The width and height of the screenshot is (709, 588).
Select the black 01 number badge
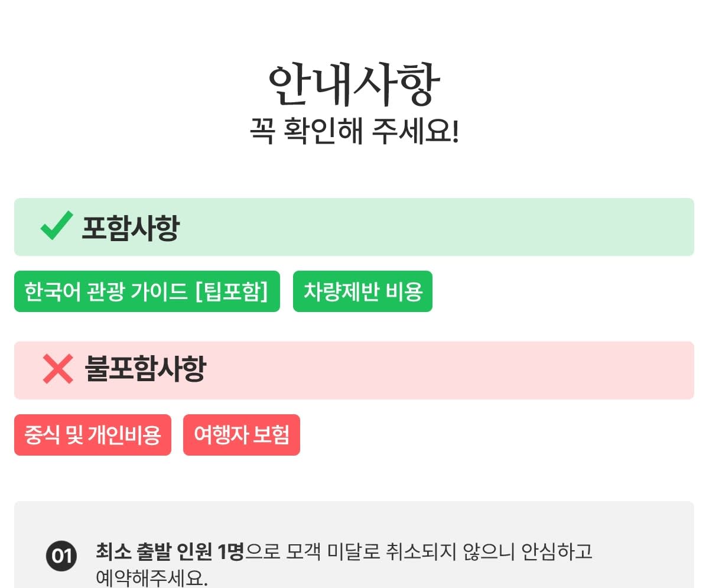pos(61,556)
